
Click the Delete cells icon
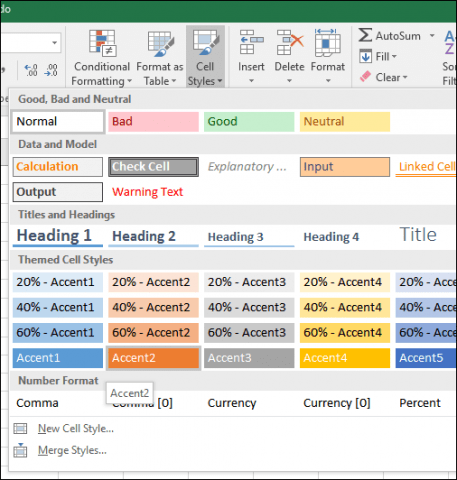(290, 42)
